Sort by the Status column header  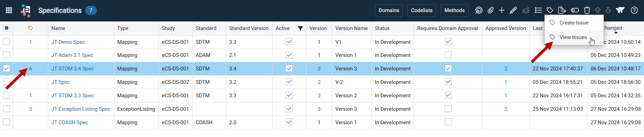(382, 28)
